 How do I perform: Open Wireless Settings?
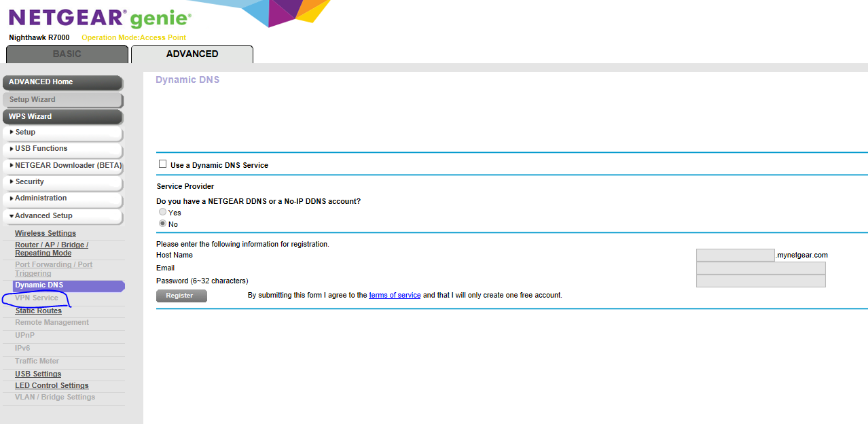(x=45, y=233)
